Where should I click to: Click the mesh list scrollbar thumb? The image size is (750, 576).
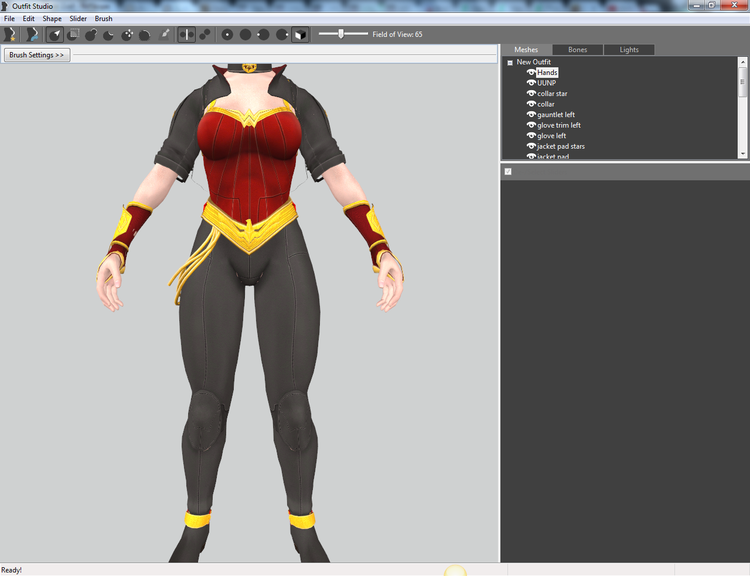click(742, 82)
